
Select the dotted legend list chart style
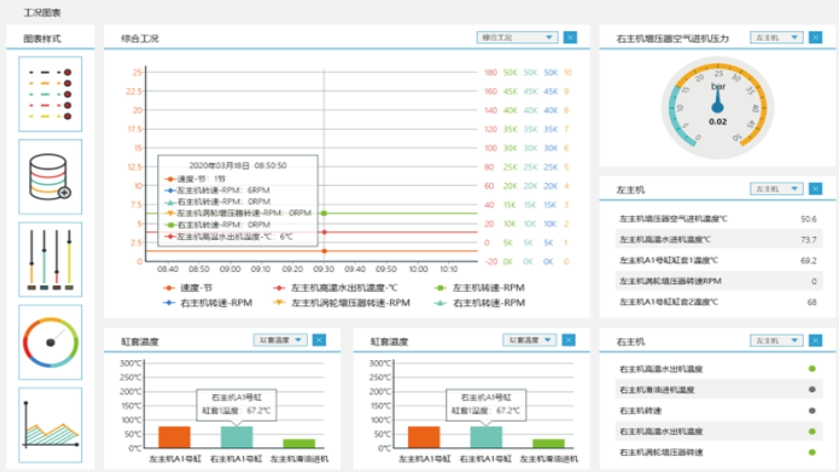tap(50, 95)
